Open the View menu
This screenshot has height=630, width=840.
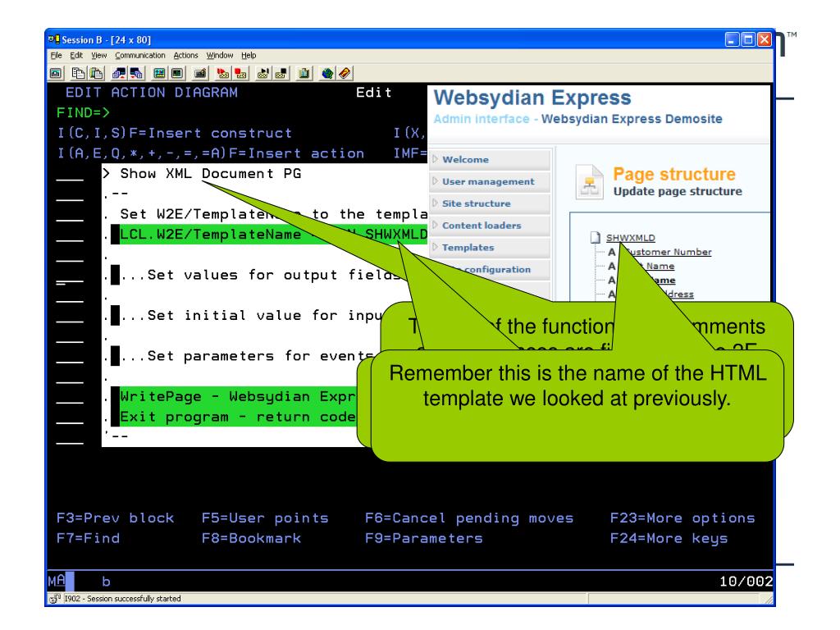[98, 55]
